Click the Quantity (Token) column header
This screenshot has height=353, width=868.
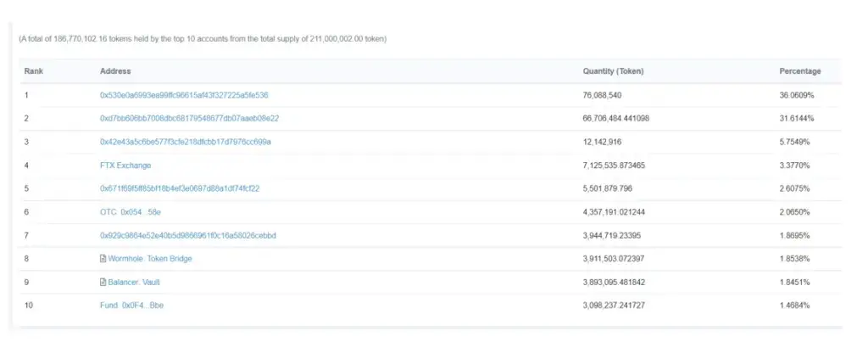point(613,71)
